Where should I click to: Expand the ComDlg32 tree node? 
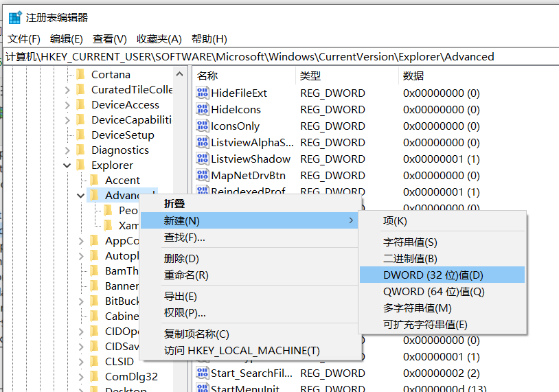coord(81,377)
